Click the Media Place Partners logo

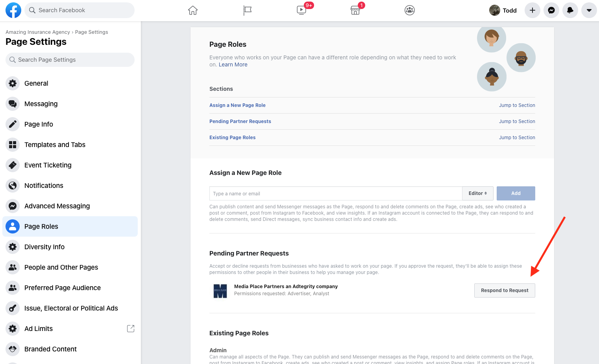coord(220,291)
